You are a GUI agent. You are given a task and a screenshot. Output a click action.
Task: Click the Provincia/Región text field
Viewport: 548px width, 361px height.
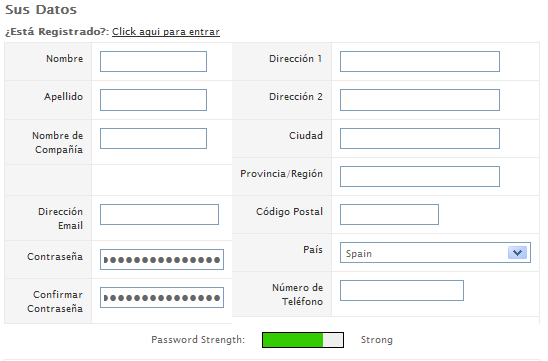coord(420,176)
